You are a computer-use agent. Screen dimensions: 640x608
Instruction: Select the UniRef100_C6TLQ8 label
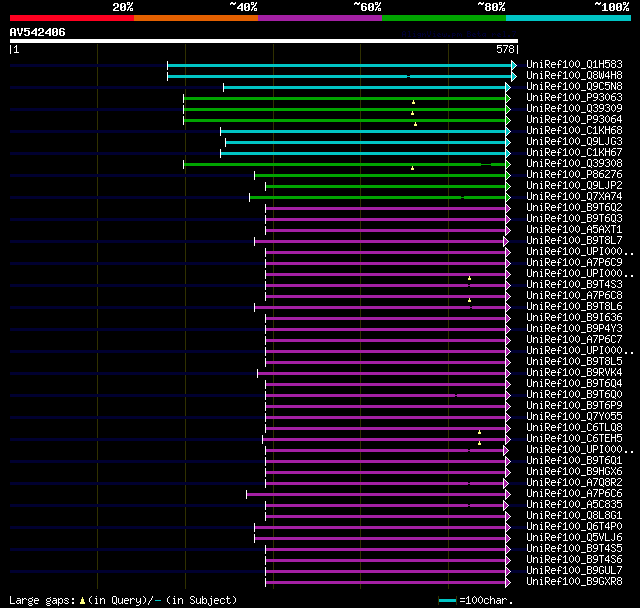point(574,428)
